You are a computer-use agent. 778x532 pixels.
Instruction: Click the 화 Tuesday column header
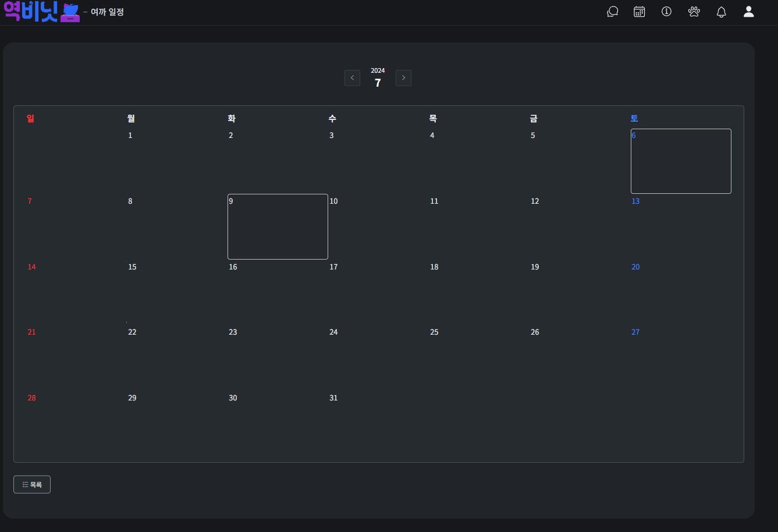pyautogui.click(x=232, y=119)
